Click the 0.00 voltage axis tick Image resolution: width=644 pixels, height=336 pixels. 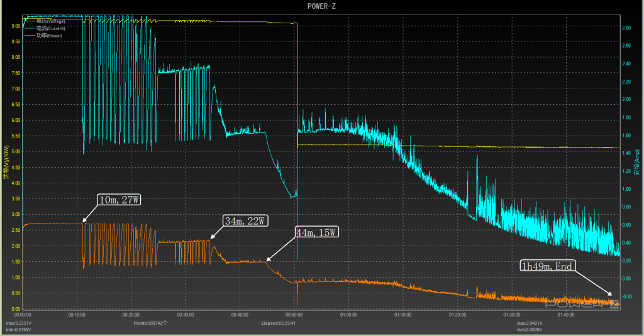16,309
